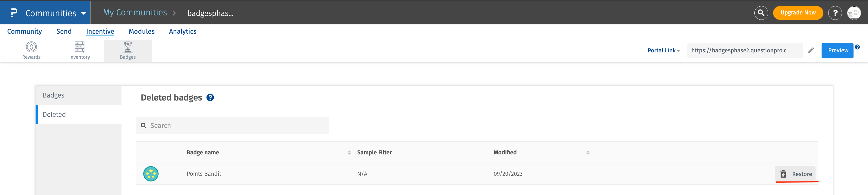Open the Inventory section
This screenshot has width=868, height=195.
point(80,50)
